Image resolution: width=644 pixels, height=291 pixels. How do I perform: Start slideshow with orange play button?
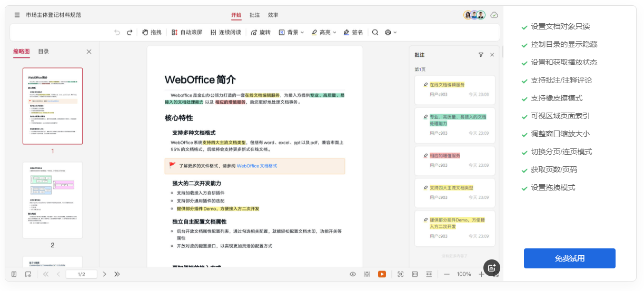coord(382,274)
